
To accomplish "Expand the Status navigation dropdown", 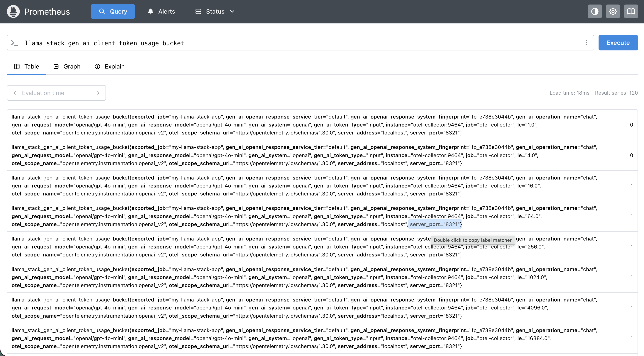I will pyautogui.click(x=232, y=11).
